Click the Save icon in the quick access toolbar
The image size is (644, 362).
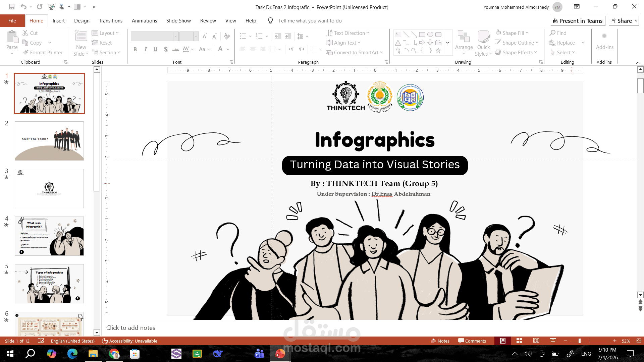pos(12,7)
